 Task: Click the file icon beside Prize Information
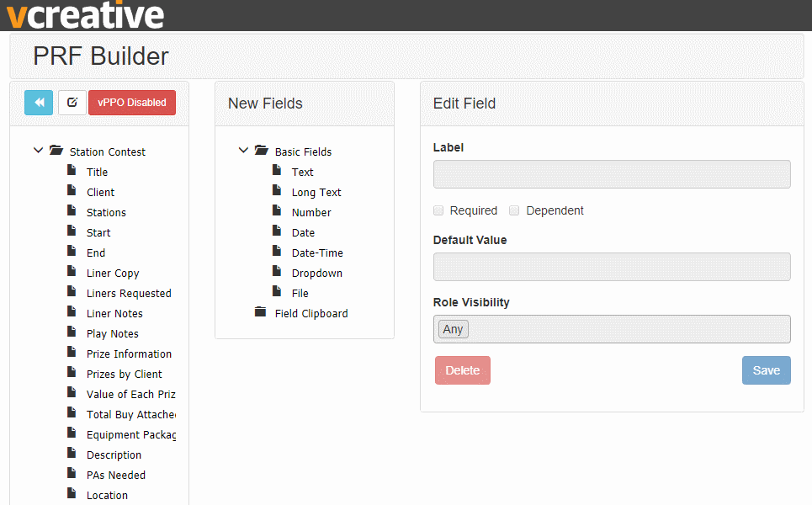(x=72, y=352)
